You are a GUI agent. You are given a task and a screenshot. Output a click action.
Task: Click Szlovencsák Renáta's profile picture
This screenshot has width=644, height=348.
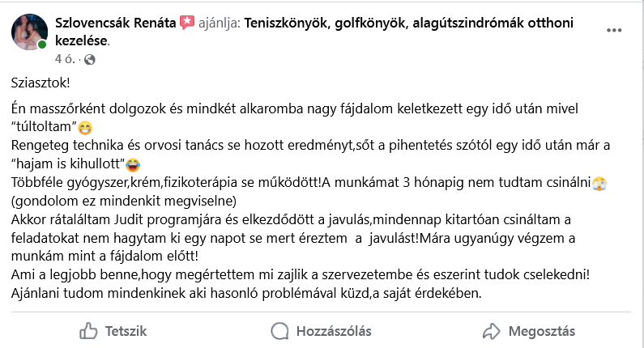[28, 32]
